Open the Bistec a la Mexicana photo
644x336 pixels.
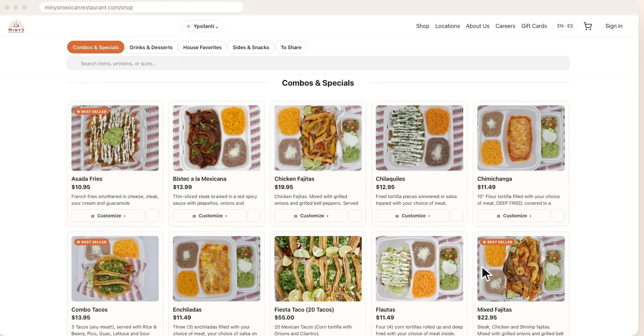[x=217, y=138]
